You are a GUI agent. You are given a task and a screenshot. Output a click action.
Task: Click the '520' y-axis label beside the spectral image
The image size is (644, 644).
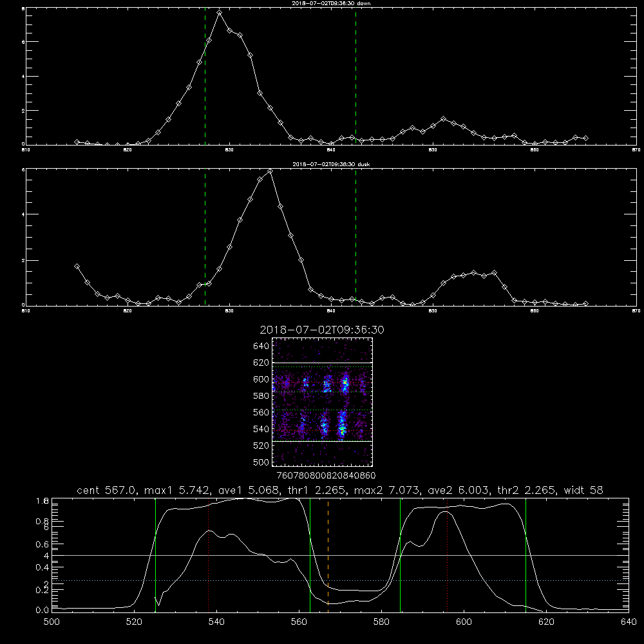[x=261, y=446]
